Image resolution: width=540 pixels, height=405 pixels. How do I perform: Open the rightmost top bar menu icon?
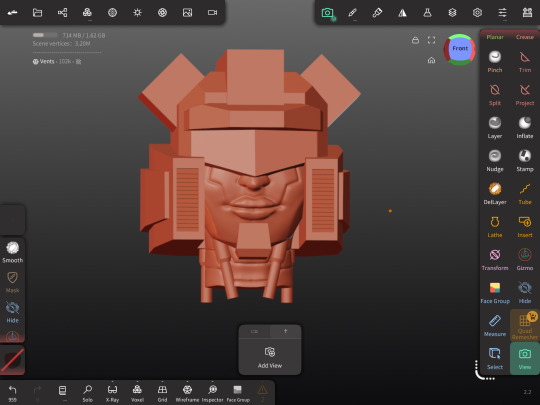tap(527, 13)
